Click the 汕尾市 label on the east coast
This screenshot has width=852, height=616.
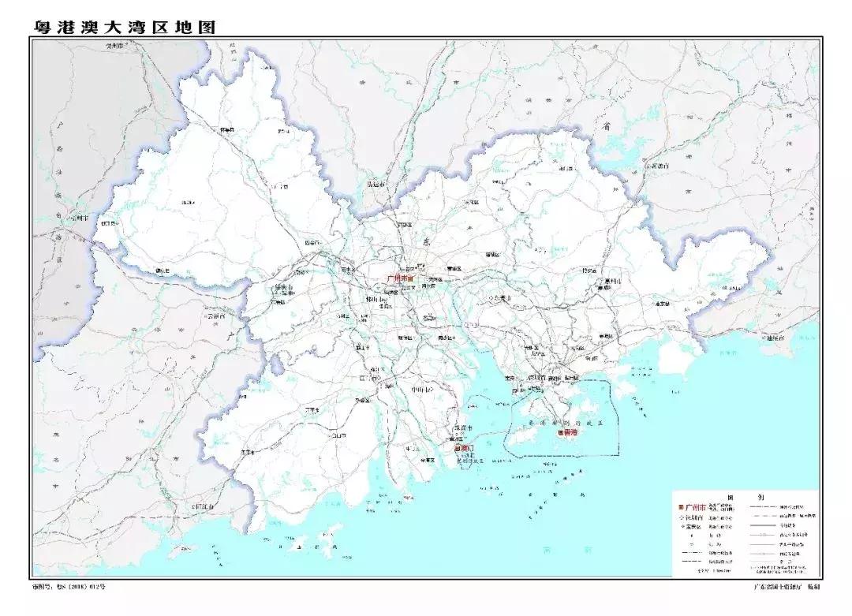pos(774,338)
